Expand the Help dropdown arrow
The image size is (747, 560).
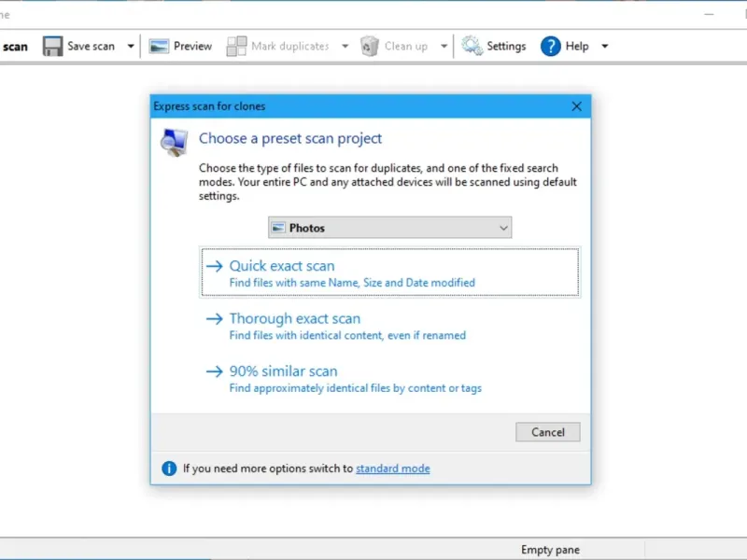tap(604, 46)
